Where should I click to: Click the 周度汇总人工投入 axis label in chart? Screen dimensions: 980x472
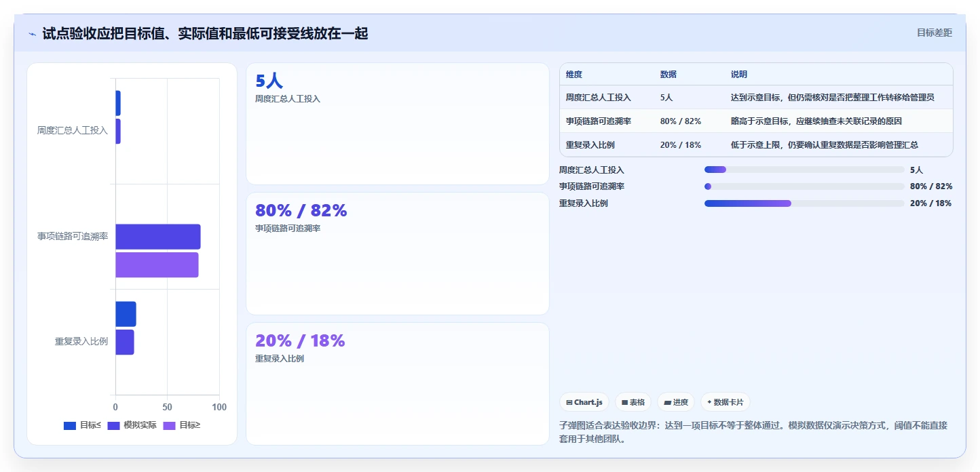coord(73,131)
